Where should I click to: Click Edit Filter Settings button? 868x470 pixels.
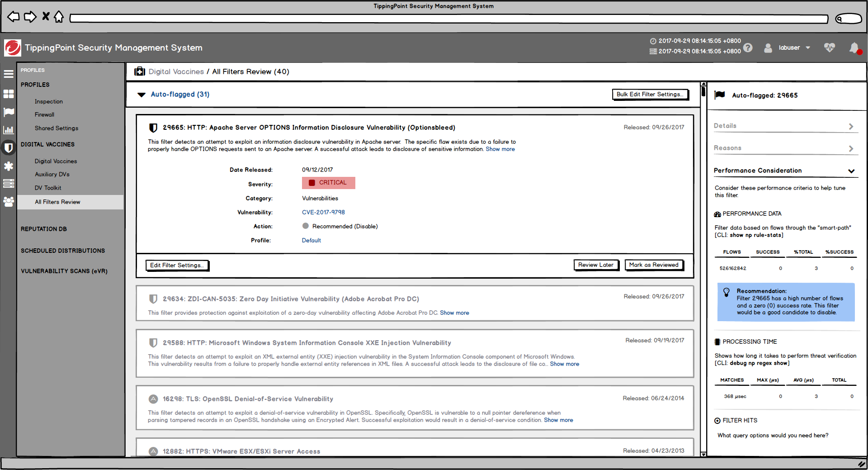[177, 266]
